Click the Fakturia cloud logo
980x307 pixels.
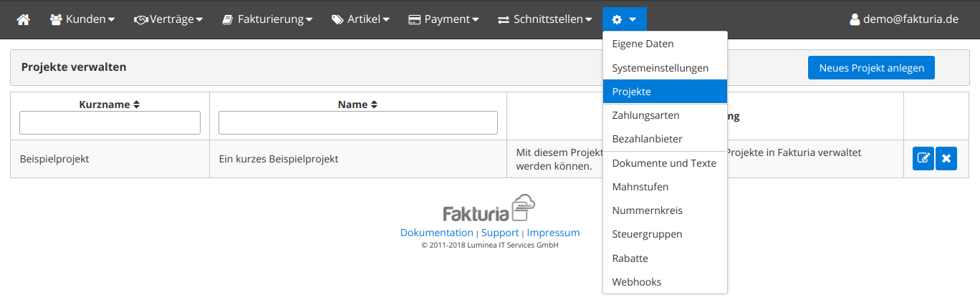point(489,208)
